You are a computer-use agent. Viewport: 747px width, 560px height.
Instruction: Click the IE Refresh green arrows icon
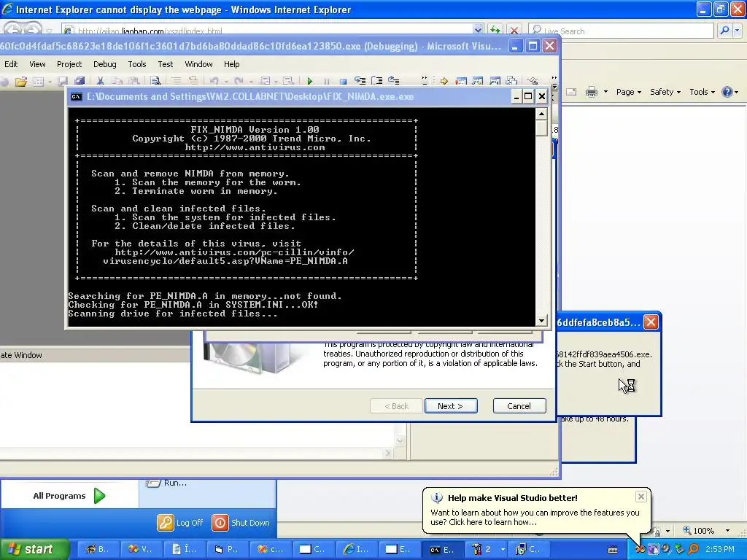tap(495, 31)
